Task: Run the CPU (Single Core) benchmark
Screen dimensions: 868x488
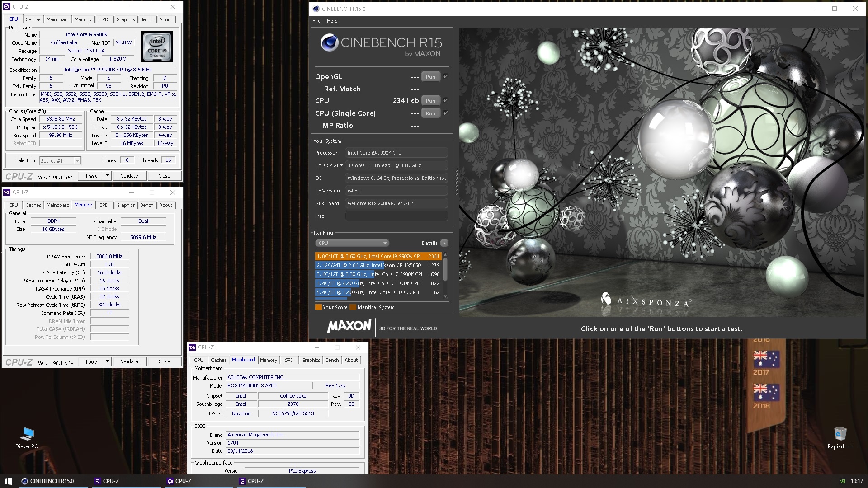Action: 430,113
